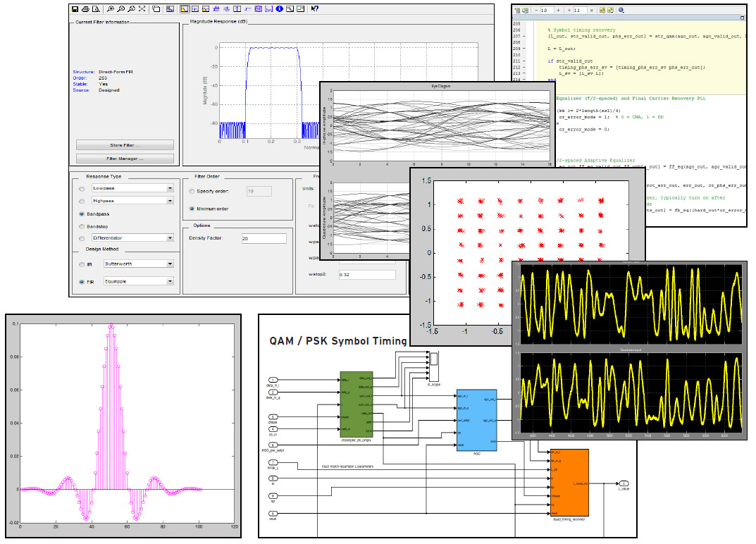Expand the Butterworth IIR method dropdown
Image resolution: width=756 pixels, height=544 pixels.
click(x=170, y=264)
